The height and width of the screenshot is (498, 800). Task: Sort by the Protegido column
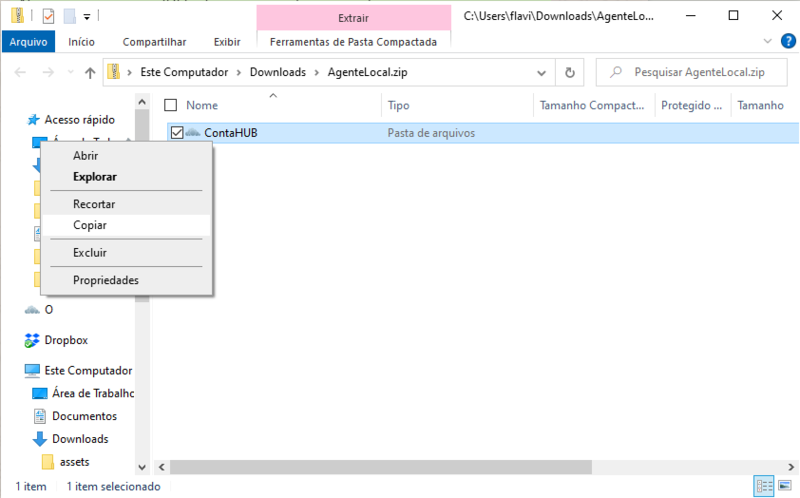point(691,105)
